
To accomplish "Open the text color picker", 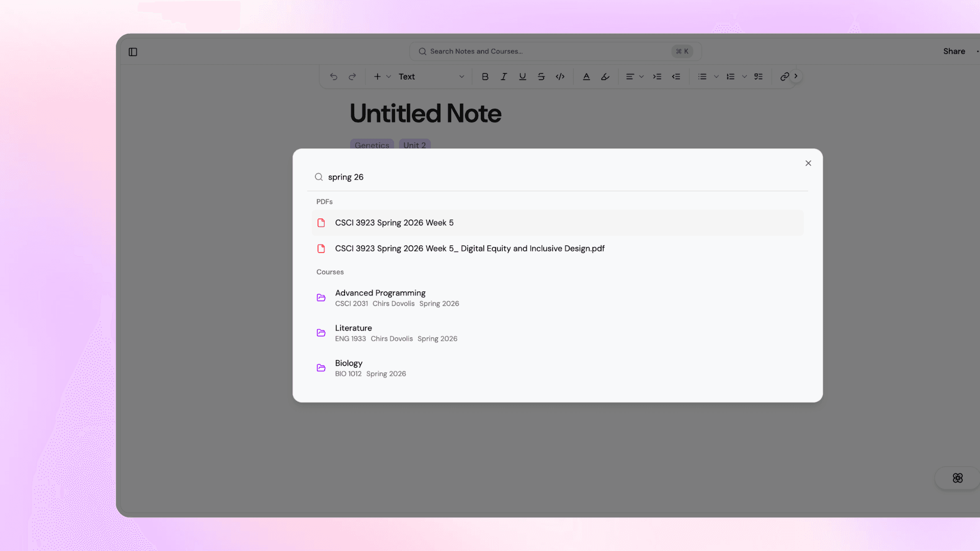I will tap(586, 77).
